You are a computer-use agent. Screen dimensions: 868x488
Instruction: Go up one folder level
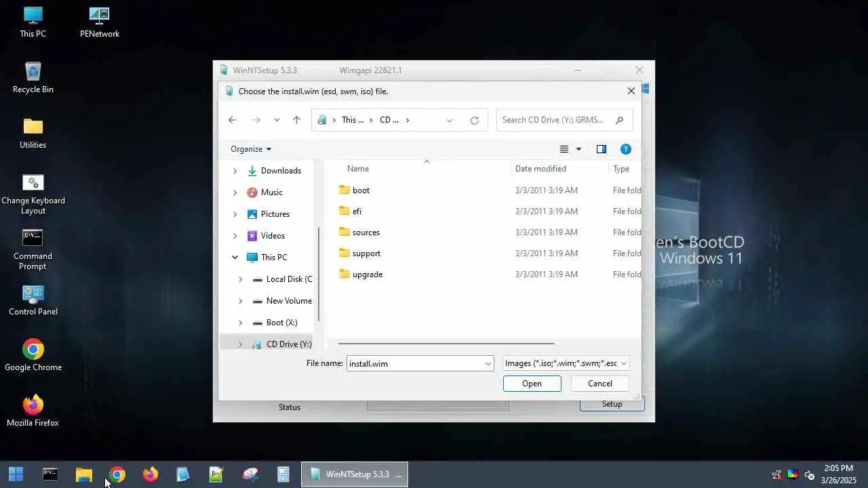coord(296,120)
